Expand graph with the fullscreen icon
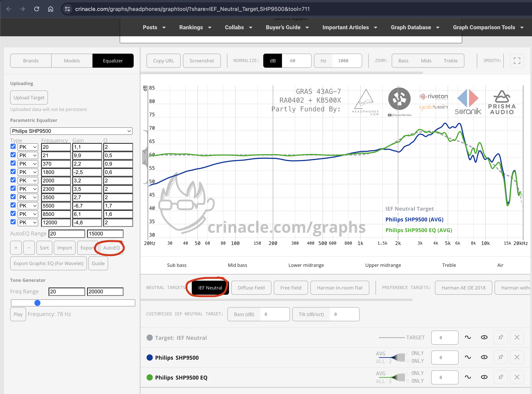The height and width of the screenshot is (394, 532). click(x=517, y=61)
